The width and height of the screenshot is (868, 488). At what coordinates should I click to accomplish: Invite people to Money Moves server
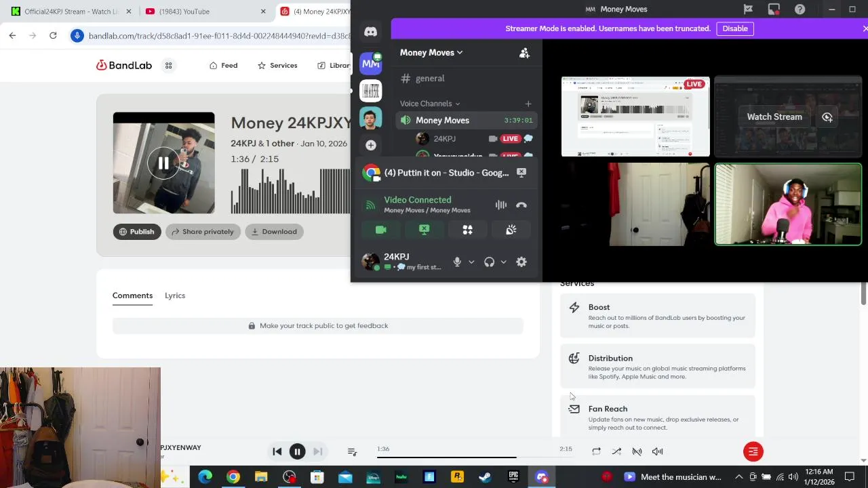[524, 53]
